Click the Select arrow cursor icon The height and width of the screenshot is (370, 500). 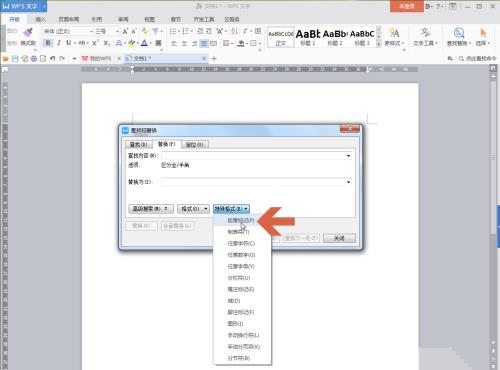[483, 33]
